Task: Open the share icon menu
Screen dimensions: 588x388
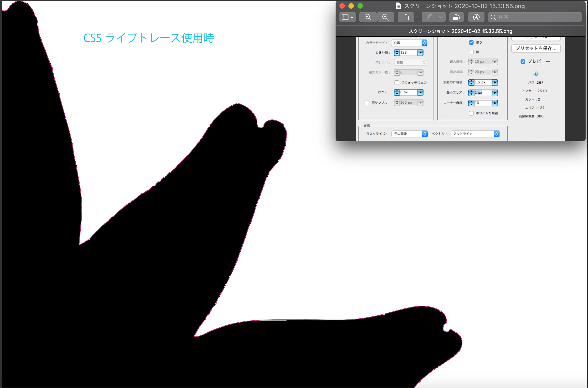Action: click(406, 17)
